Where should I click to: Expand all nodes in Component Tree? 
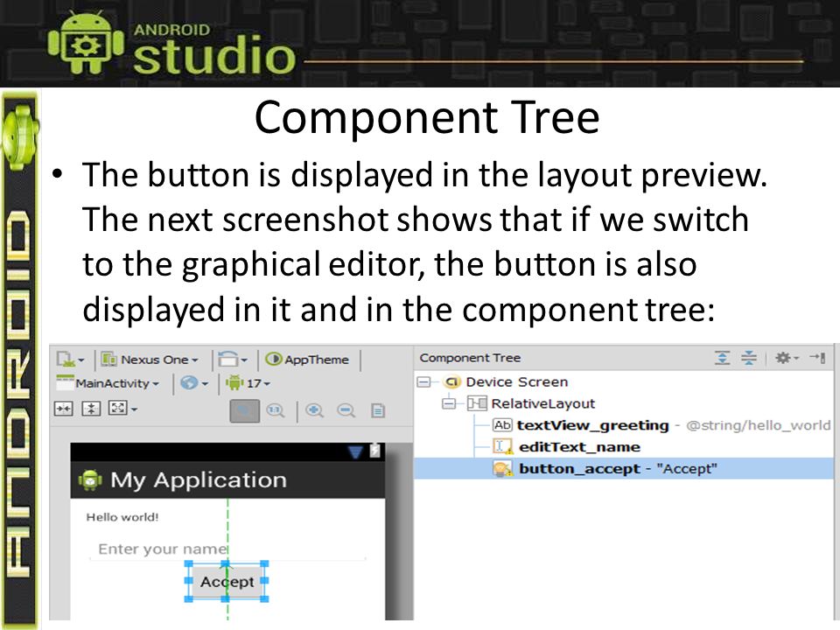pyautogui.click(x=722, y=357)
